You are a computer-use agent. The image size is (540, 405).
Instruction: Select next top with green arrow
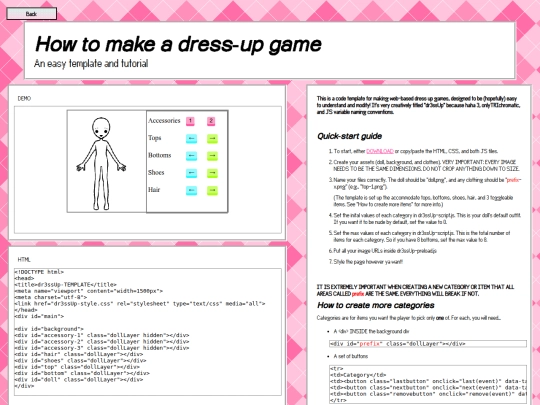[x=212, y=139]
